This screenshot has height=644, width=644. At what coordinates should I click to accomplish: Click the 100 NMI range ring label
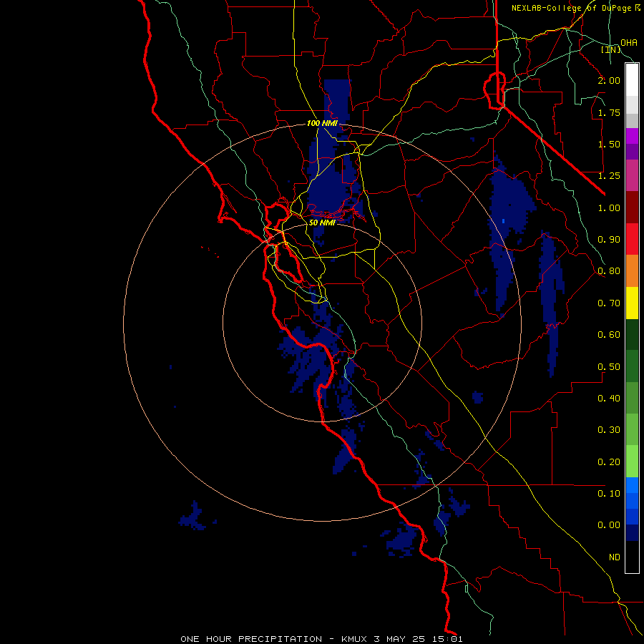tap(323, 123)
